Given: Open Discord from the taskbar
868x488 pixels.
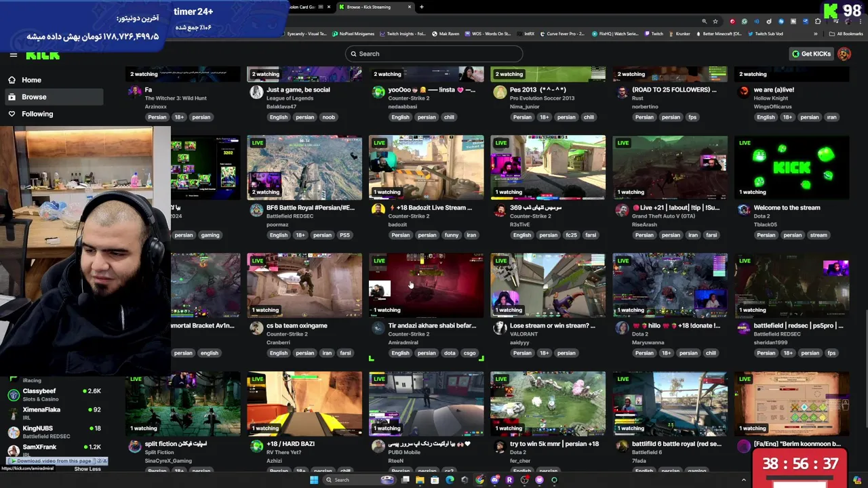Looking at the screenshot, I should pos(494,480).
